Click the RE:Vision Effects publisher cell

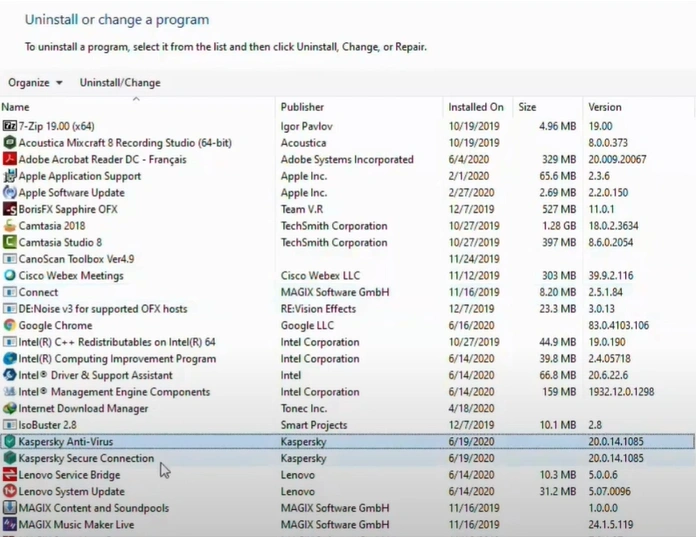[318, 309]
